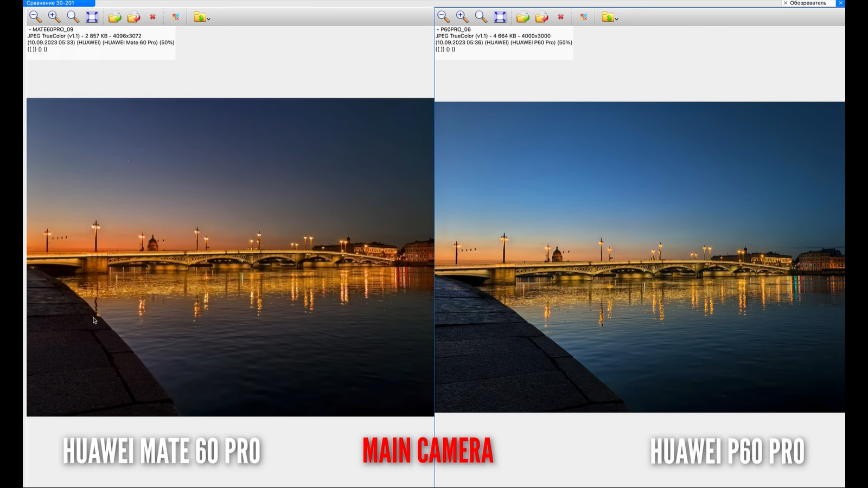Click colored squares icon in MATE60PRO_09 pane

coord(176,17)
